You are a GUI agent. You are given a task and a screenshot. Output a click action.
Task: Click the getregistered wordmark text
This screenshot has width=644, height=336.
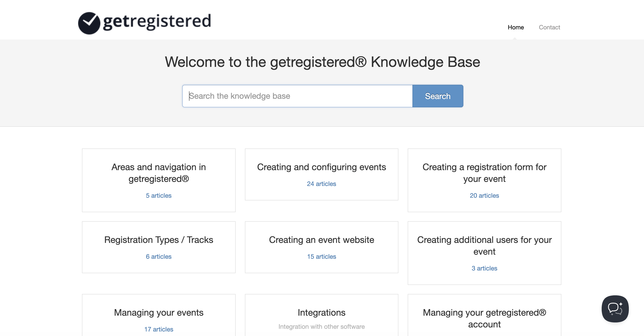tap(157, 21)
